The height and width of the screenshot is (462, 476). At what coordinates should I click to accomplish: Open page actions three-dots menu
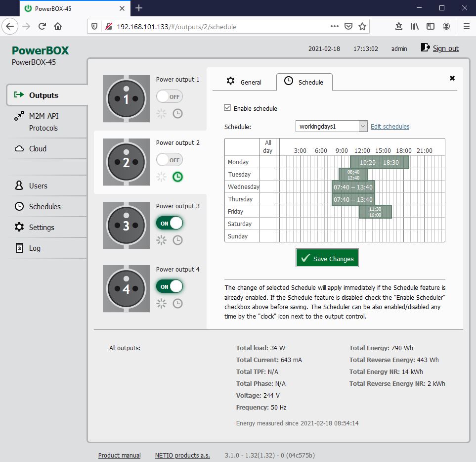click(335, 26)
